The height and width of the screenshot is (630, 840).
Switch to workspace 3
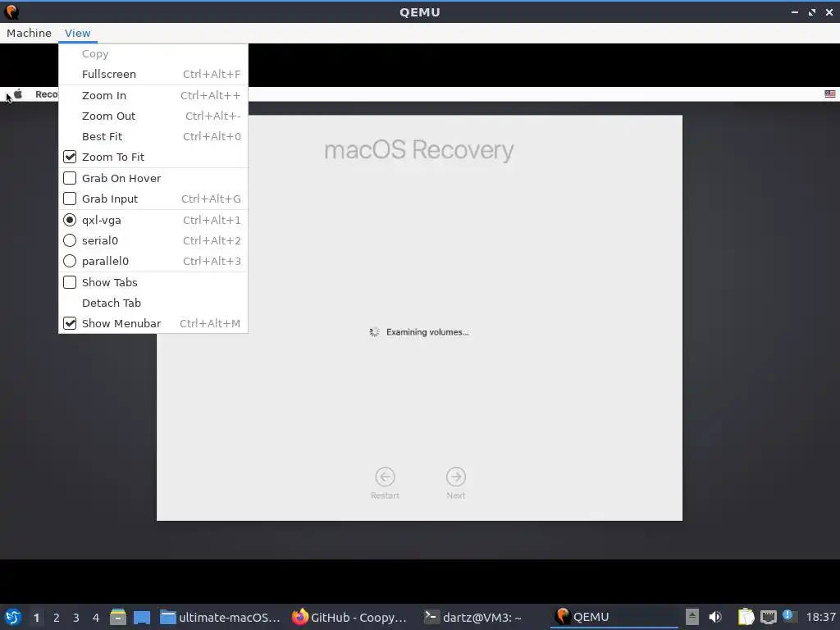click(x=76, y=618)
